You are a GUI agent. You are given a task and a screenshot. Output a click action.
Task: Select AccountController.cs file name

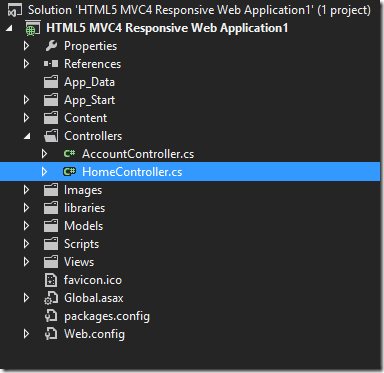pyautogui.click(x=138, y=154)
